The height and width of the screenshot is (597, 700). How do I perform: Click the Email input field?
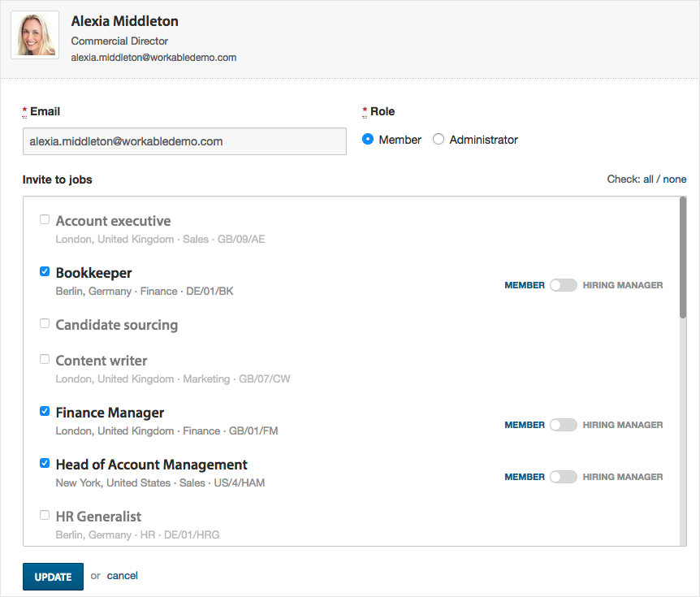(x=184, y=141)
